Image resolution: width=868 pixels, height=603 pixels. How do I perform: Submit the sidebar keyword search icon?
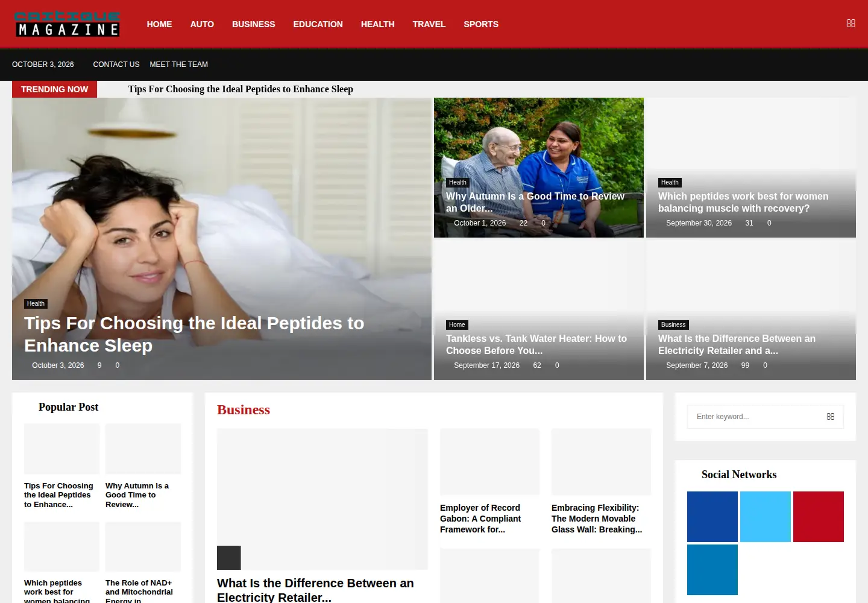[830, 417]
